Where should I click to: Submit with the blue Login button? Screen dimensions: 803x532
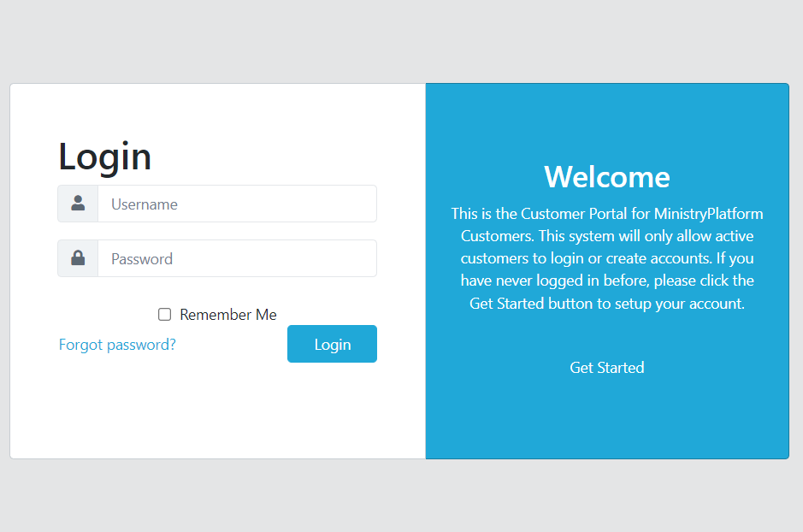pyautogui.click(x=332, y=344)
